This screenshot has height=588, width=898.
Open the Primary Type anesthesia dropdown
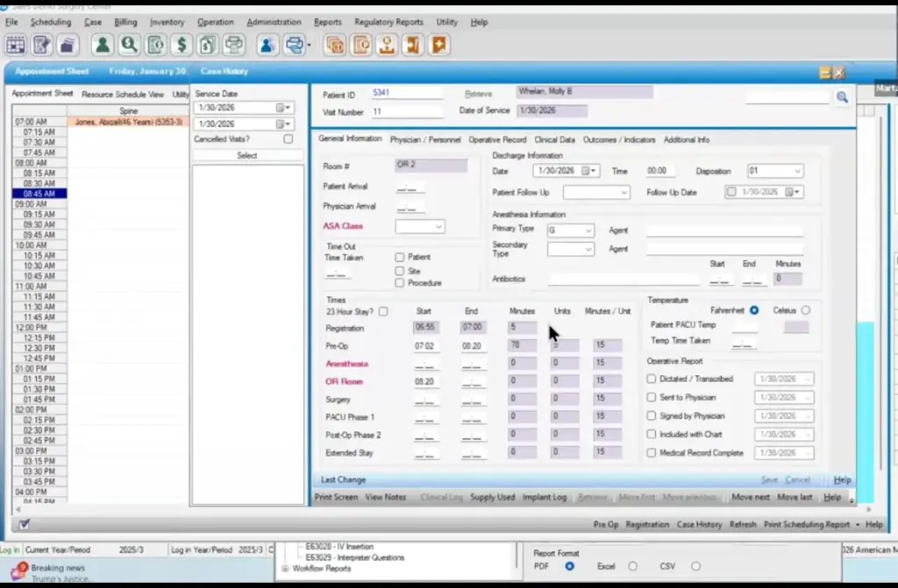pos(588,230)
